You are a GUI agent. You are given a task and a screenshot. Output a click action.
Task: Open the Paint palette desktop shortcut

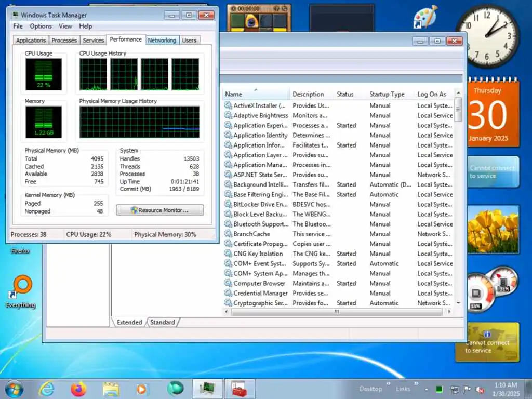pyautogui.click(x=426, y=16)
